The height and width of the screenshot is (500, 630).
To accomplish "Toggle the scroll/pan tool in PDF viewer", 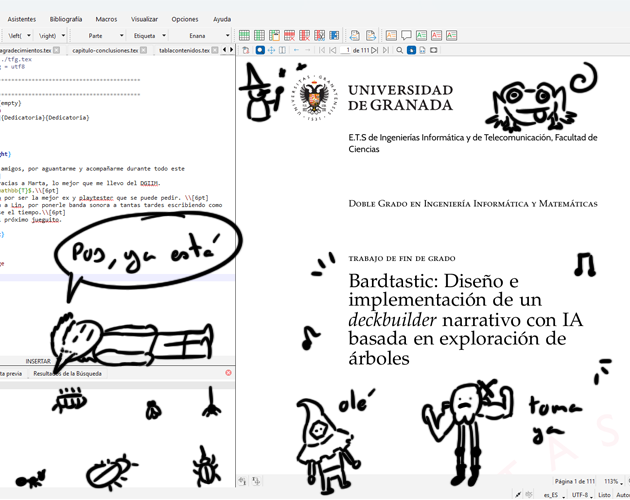I will point(271,50).
